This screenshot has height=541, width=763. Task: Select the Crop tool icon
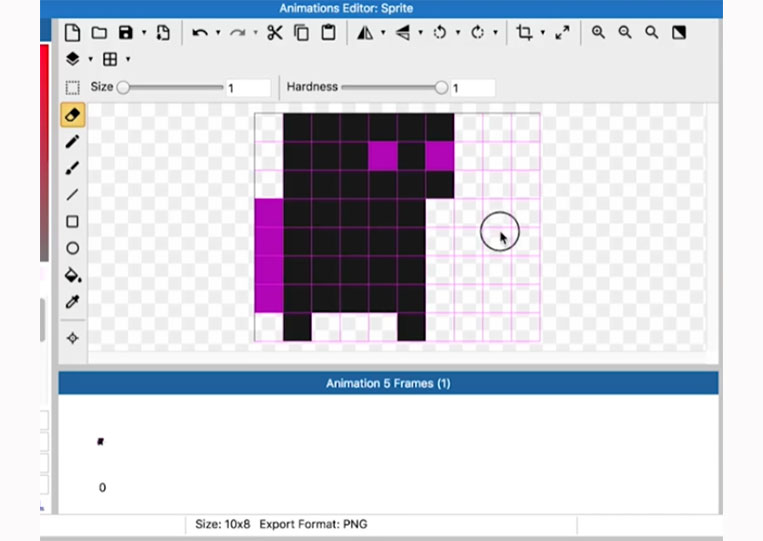coord(524,33)
